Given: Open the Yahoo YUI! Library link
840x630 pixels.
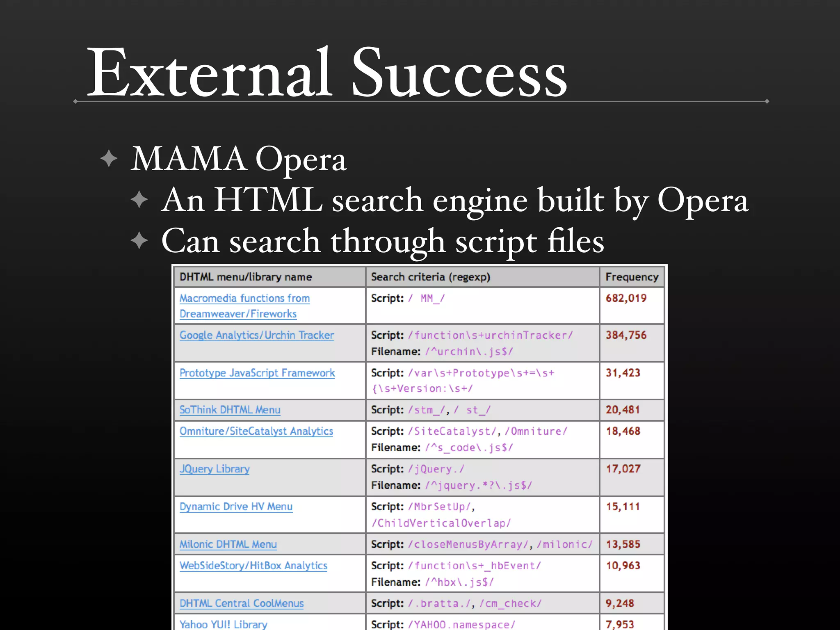Looking at the screenshot, I should [224, 624].
